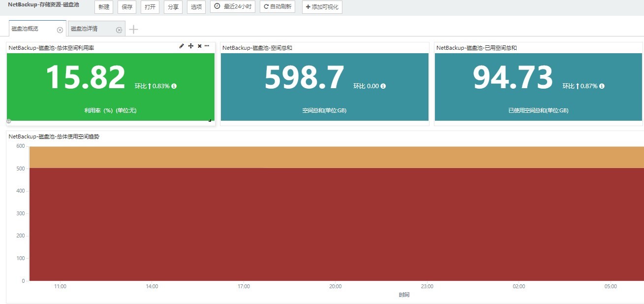644x304 pixels.
Task: Switch to 磁盘池详情 tab
Action: (x=96, y=29)
